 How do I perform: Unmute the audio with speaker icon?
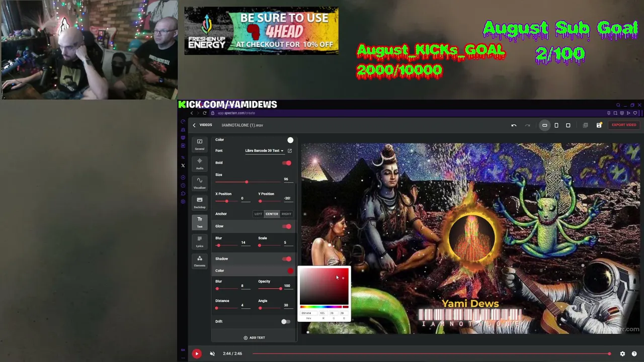[x=212, y=354]
